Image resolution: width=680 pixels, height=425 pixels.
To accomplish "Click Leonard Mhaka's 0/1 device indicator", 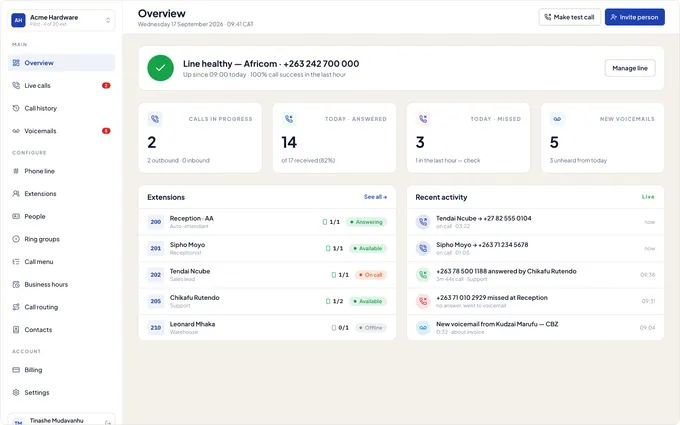I will click(x=340, y=328).
